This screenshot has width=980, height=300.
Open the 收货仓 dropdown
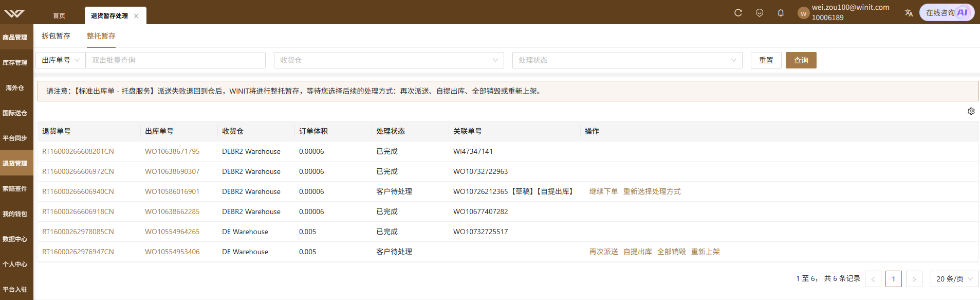pos(389,60)
